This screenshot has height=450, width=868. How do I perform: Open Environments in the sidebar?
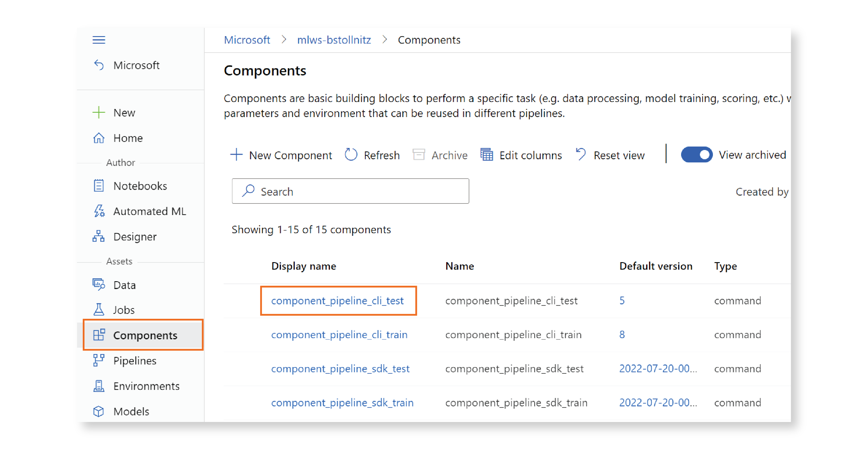click(146, 386)
